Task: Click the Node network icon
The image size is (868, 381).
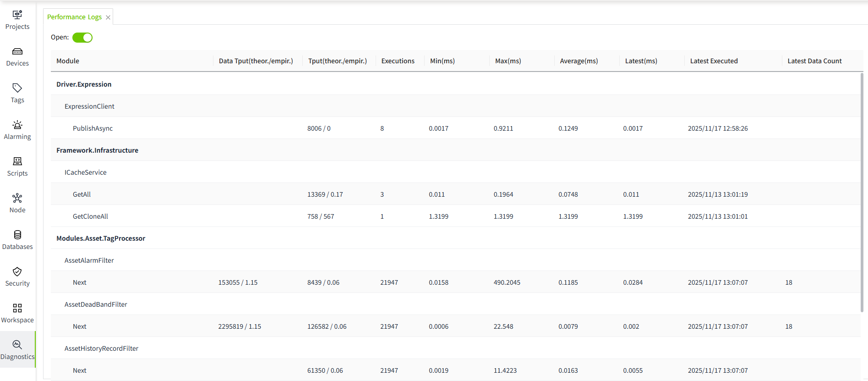Action: [x=17, y=198]
